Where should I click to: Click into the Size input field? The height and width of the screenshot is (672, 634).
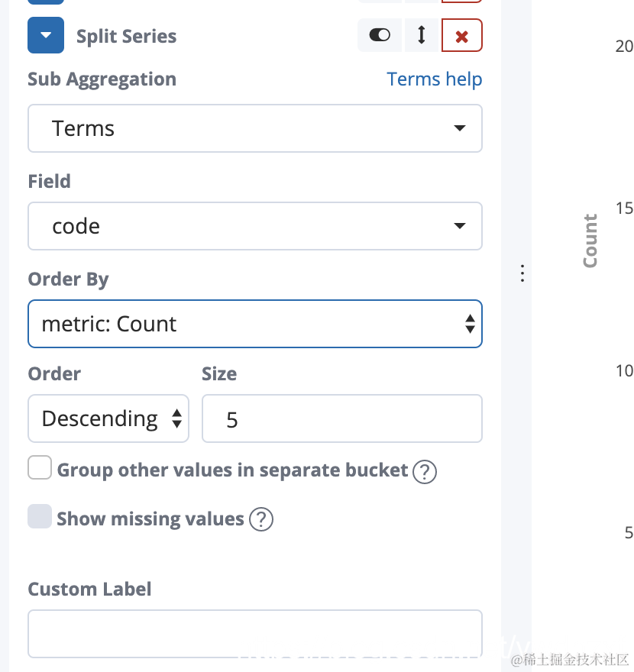tap(341, 418)
